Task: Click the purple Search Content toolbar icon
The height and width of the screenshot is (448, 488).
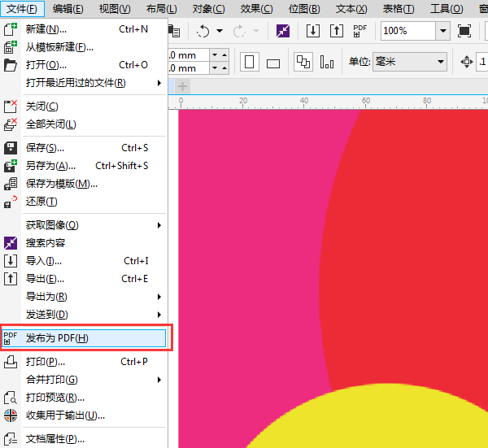Action: 283,31
